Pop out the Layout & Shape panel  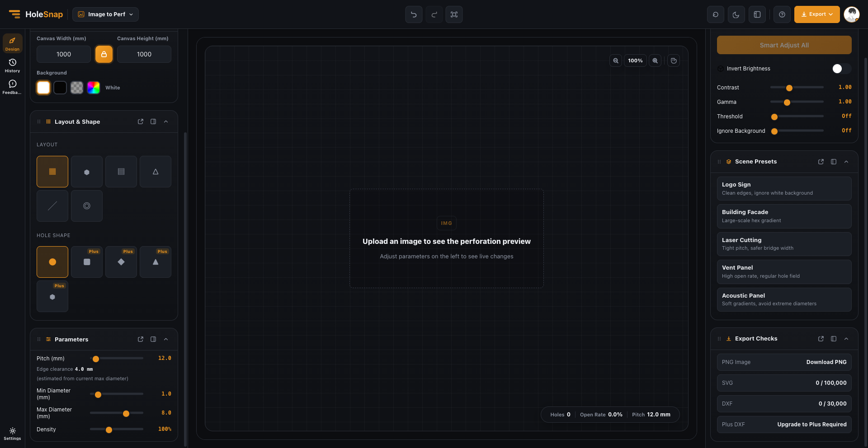(141, 121)
